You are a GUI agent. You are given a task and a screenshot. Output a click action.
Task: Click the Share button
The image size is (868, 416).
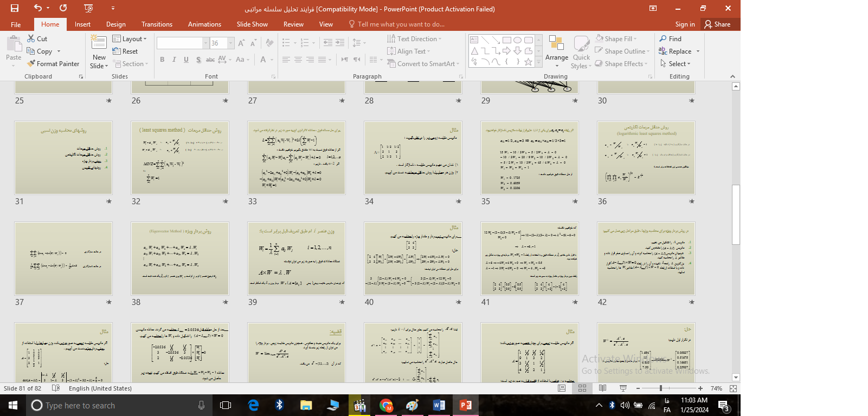(x=717, y=24)
